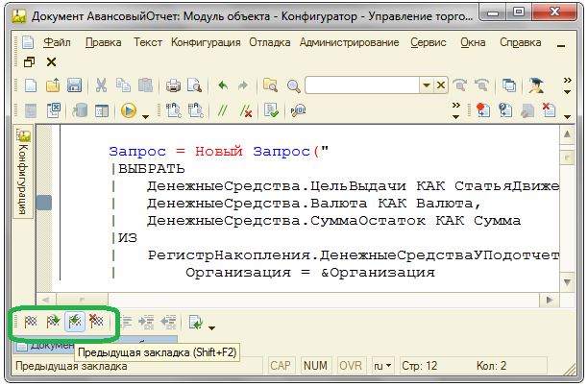The image size is (588, 387).
Task: Open the Отладка menu
Action: tap(271, 42)
